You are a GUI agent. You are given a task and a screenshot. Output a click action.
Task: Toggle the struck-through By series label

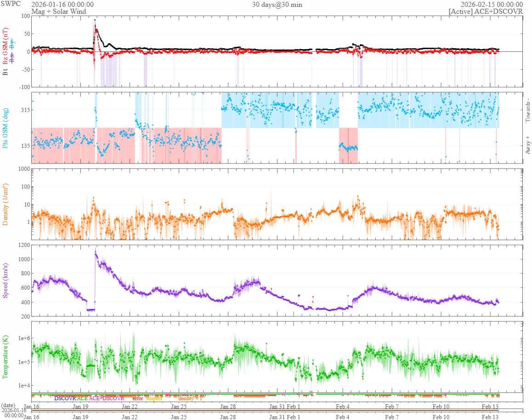coord(12,45)
